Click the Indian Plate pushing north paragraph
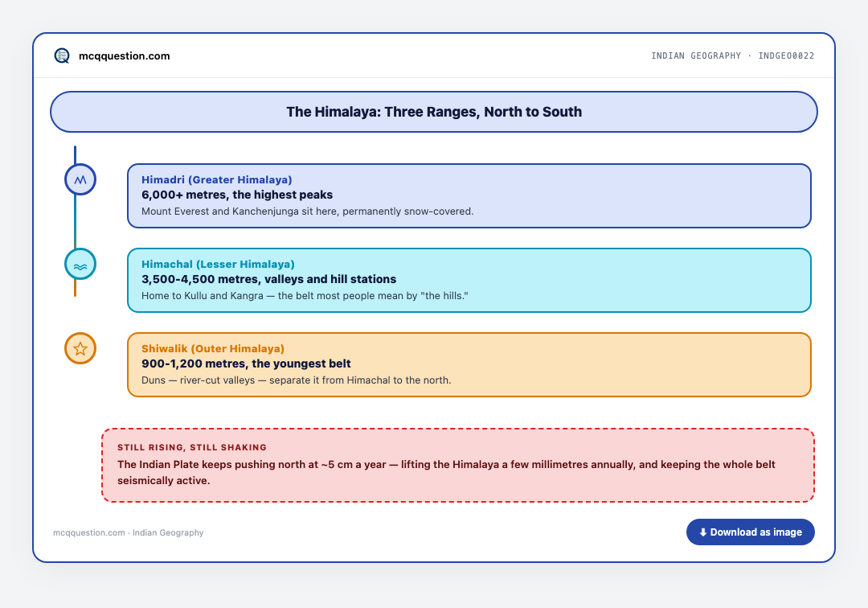 (x=446, y=472)
